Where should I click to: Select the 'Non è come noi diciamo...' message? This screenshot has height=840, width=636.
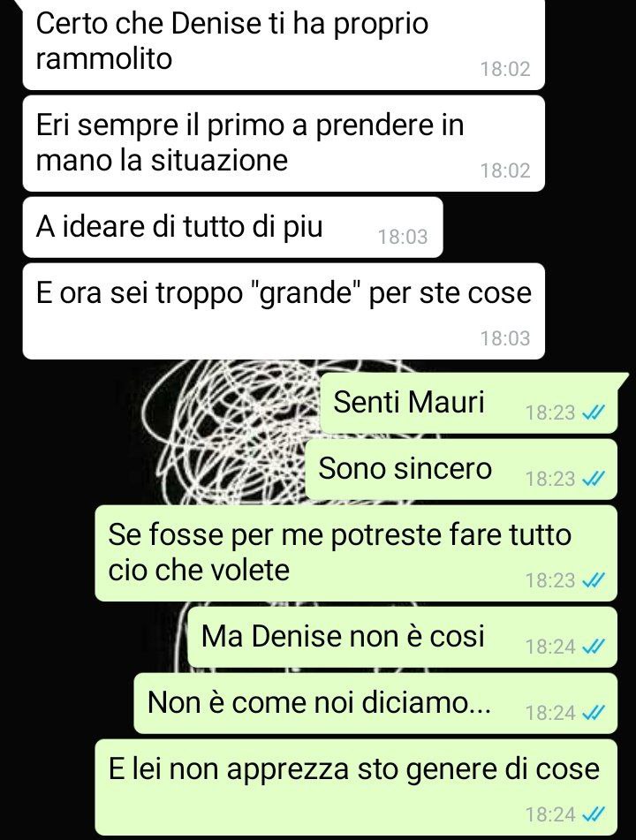point(375,704)
